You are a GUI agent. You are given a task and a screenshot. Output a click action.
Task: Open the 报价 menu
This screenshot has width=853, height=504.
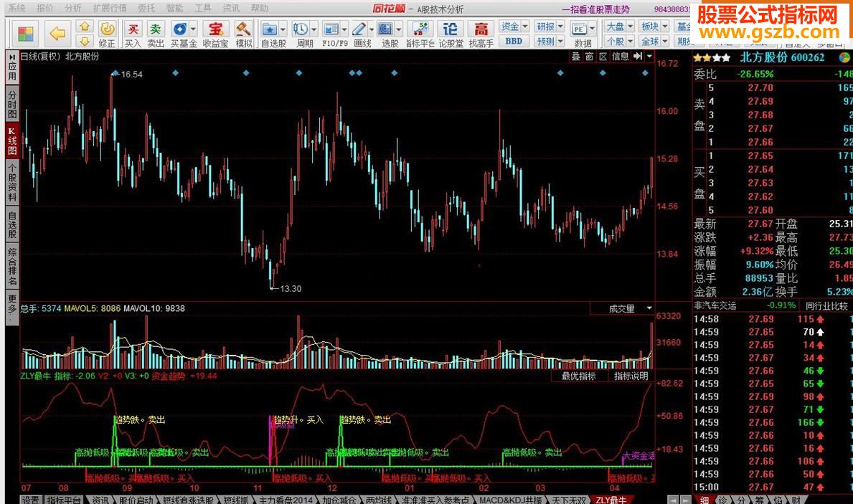point(44,8)
